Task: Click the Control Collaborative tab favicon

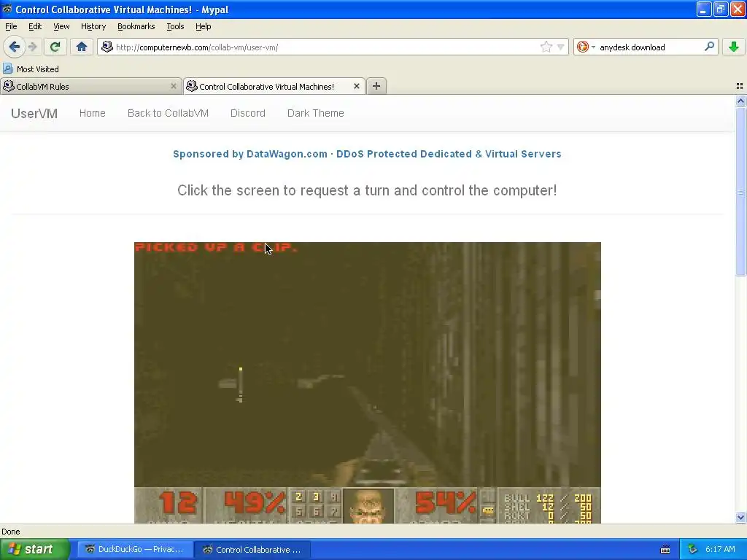Action: pos(192,86)
